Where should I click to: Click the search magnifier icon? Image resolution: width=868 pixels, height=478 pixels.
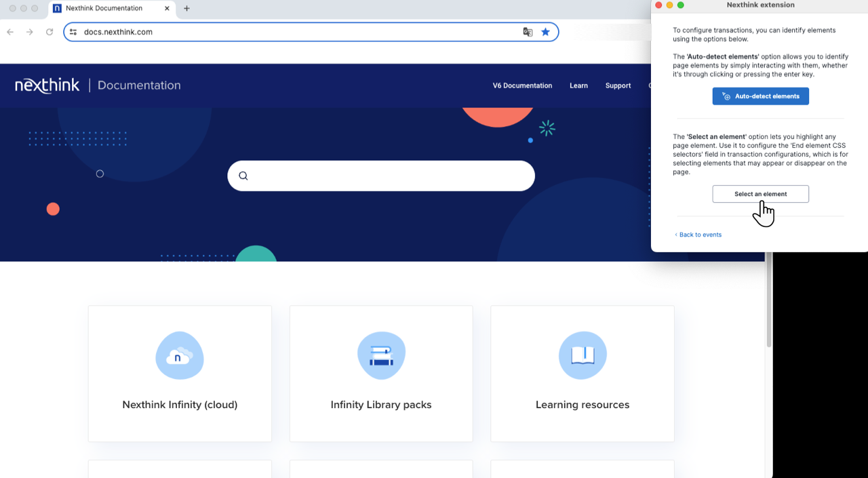(243, 176)
